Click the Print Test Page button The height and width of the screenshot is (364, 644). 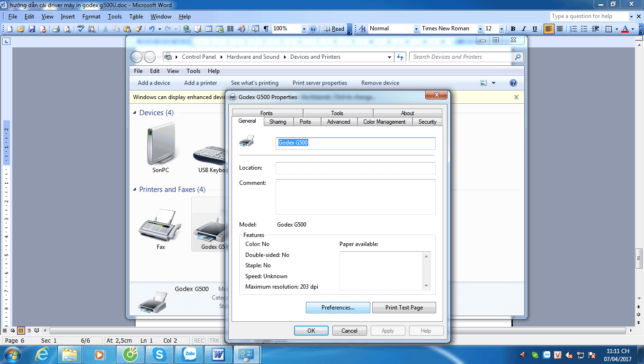[x=404, y=308]
